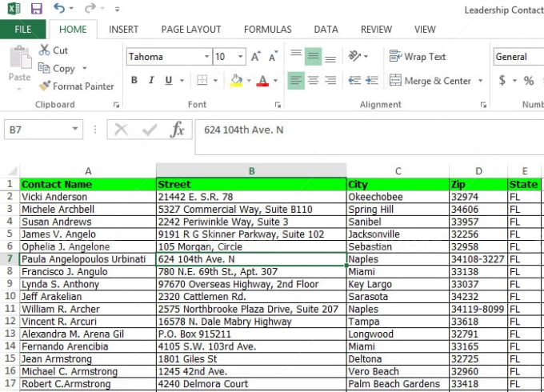Toggle Align Right
The width and height of the screenshot is (544, 392).
point(330,81)
